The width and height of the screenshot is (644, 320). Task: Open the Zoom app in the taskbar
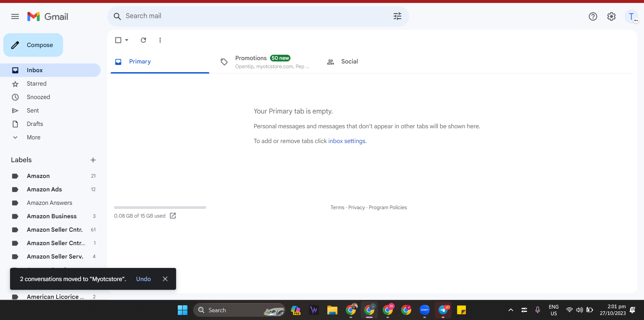tap(425, 310)
